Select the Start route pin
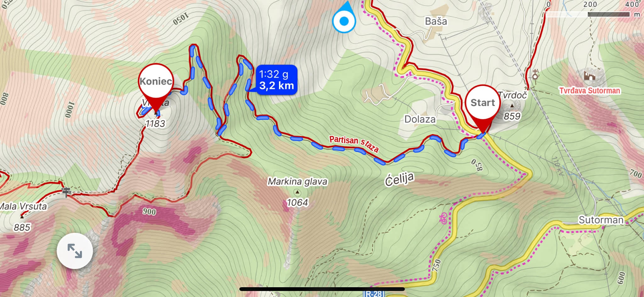644x297 pixels. tap(482, 108)
